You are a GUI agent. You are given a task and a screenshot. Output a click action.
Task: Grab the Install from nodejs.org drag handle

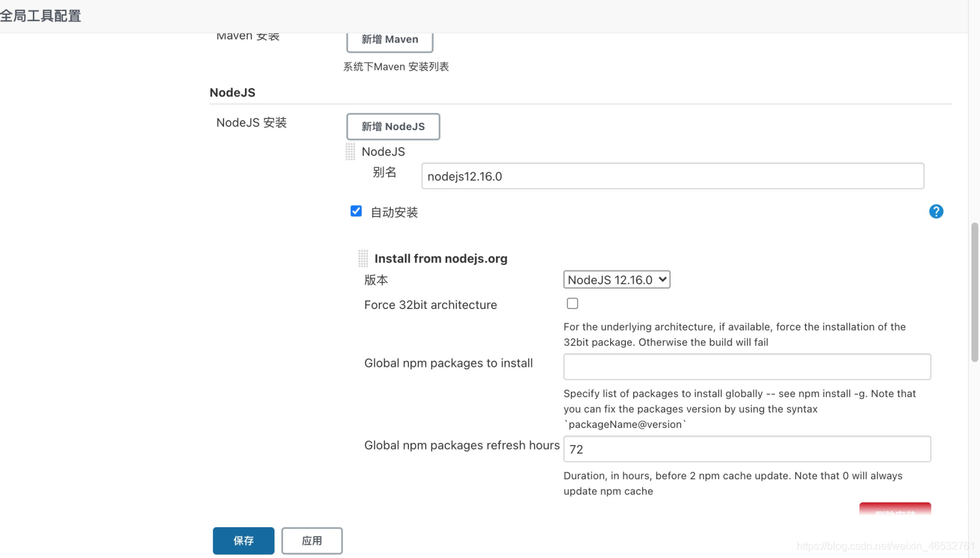[x=363, y=258]
